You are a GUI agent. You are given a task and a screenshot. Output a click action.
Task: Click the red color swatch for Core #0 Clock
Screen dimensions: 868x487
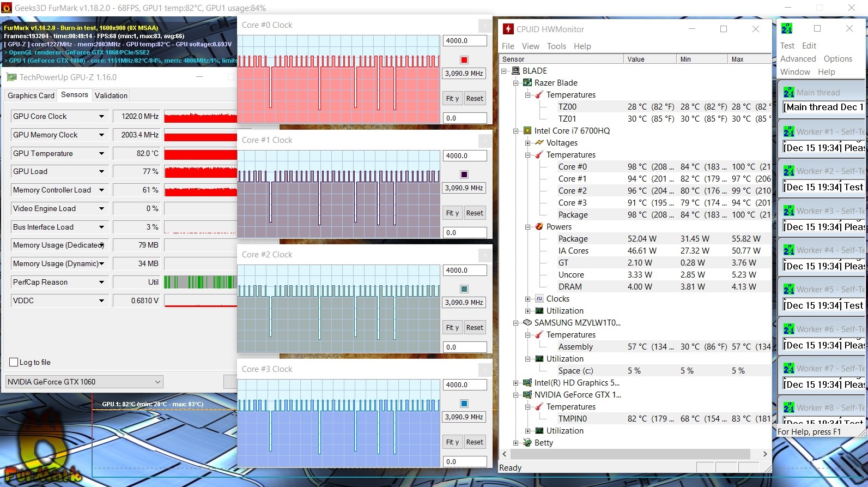tap(464, 60)
